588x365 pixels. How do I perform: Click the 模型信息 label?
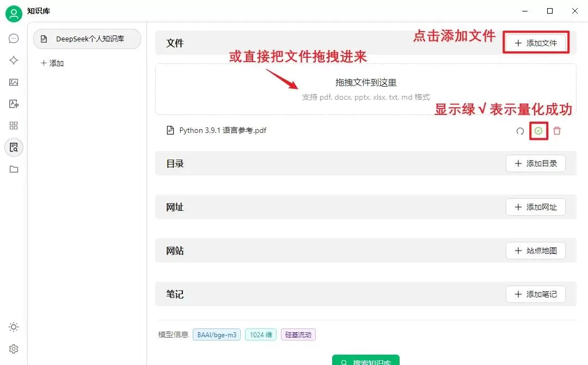click(x=173, y=334)
